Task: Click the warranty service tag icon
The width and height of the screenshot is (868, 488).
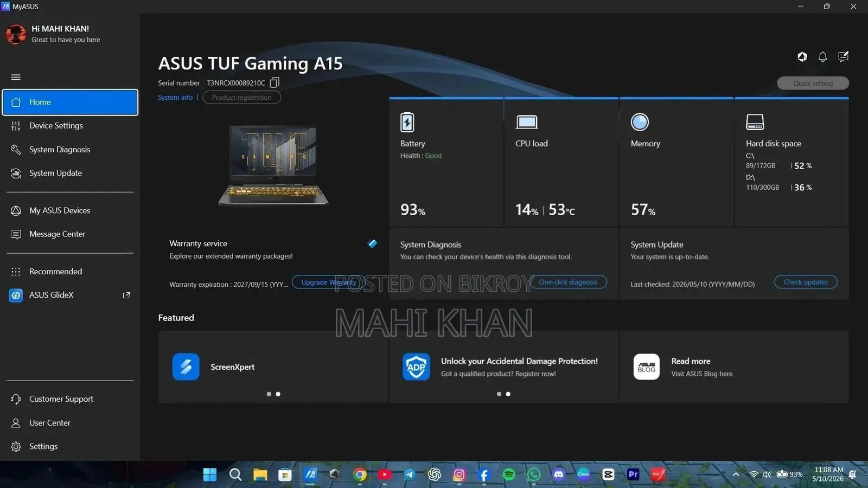Action: [x=372, y=243]
